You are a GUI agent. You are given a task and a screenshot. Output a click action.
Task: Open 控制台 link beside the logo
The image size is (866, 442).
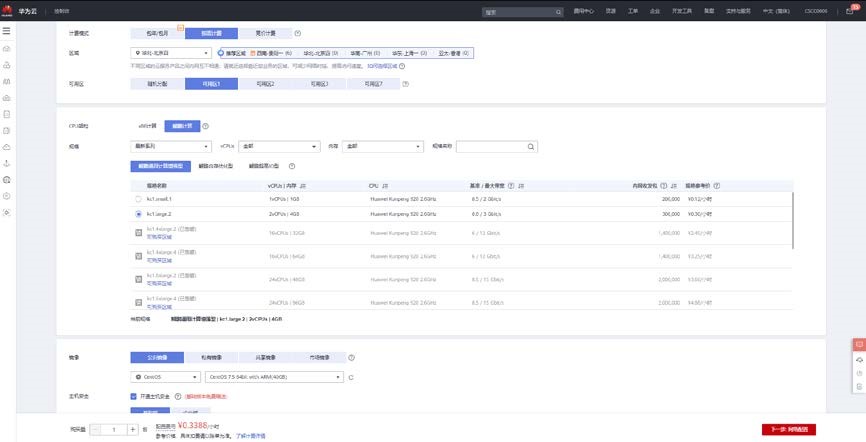[x=62, y=11]
